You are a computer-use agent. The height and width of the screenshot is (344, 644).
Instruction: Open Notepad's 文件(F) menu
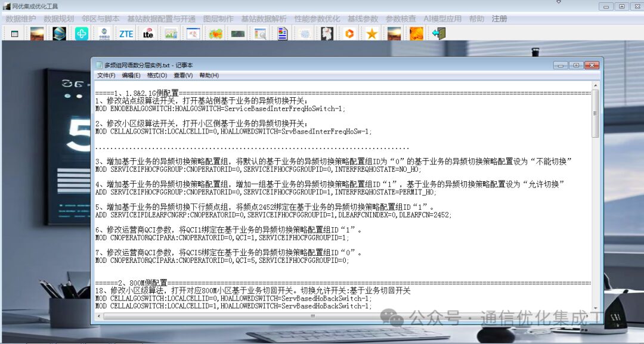(106, 76)
